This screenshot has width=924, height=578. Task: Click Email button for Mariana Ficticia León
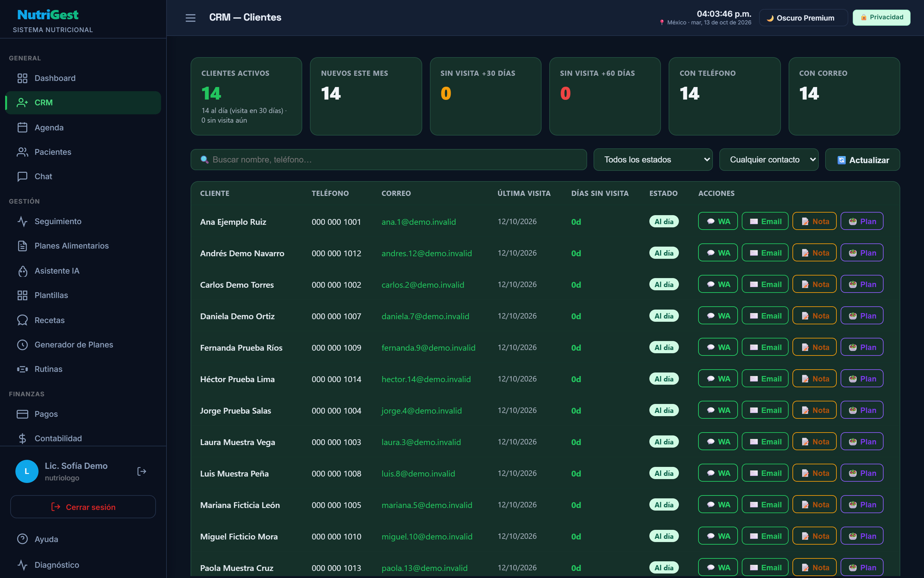[765, 504]
